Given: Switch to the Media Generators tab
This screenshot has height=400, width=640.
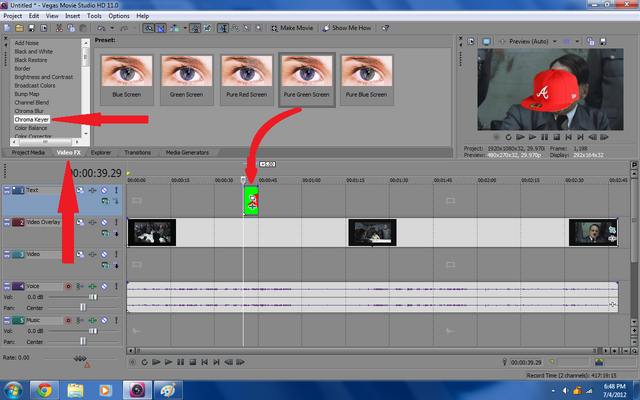Looking at the screenshot, I should [x=187, y=153].
